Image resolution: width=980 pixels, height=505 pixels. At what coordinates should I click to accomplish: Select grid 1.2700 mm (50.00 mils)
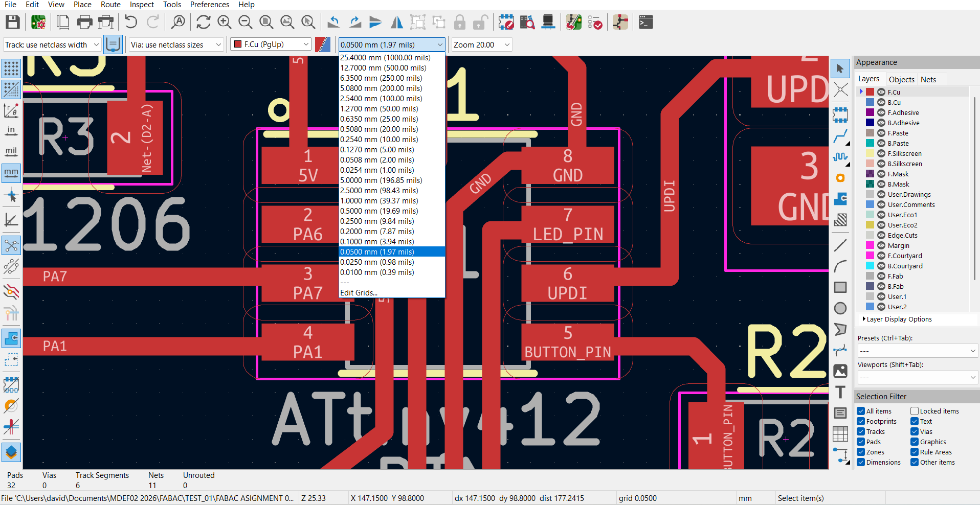point(392,108)
